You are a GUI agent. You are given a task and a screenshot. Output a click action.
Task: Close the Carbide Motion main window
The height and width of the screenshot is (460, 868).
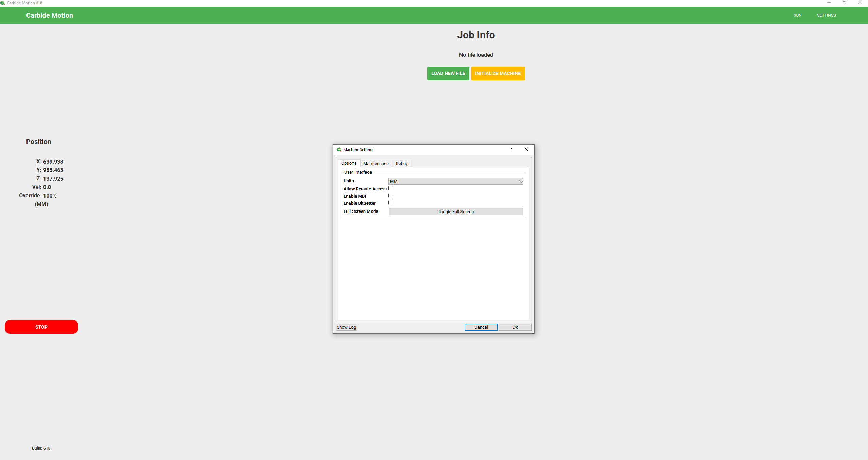tap(860, 3)
